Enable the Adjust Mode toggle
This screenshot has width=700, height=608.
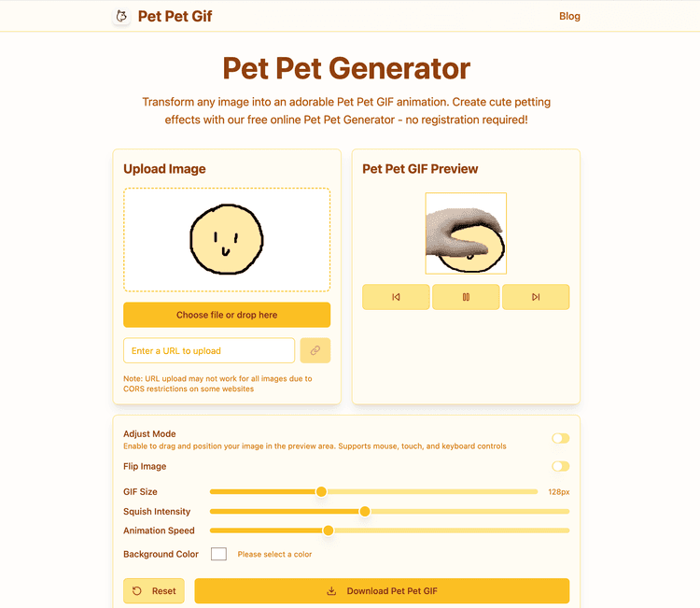(x=561, y=438)
